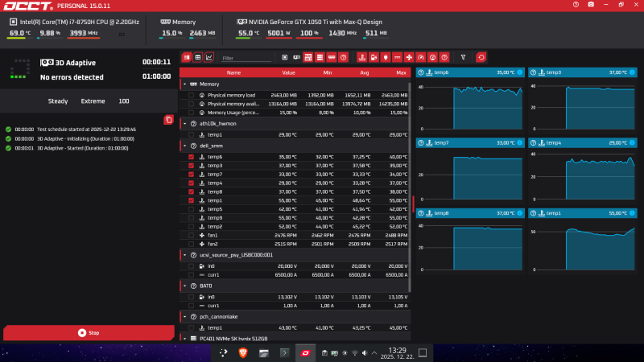The height and width of the screenshot is (362, 644).
Task: Launch Brave browser from the taskbar
Action: pos(243,352)
